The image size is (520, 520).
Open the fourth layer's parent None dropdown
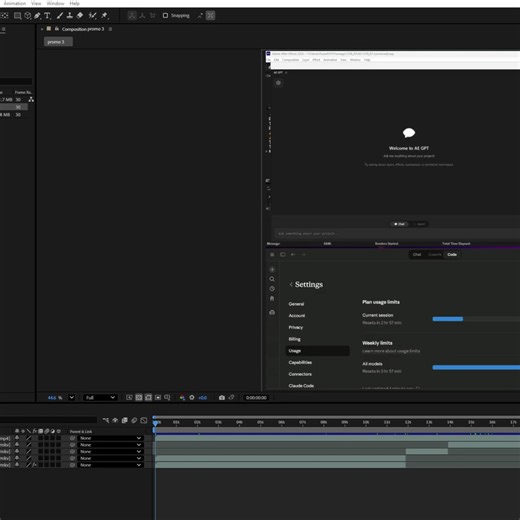[110, 458]
